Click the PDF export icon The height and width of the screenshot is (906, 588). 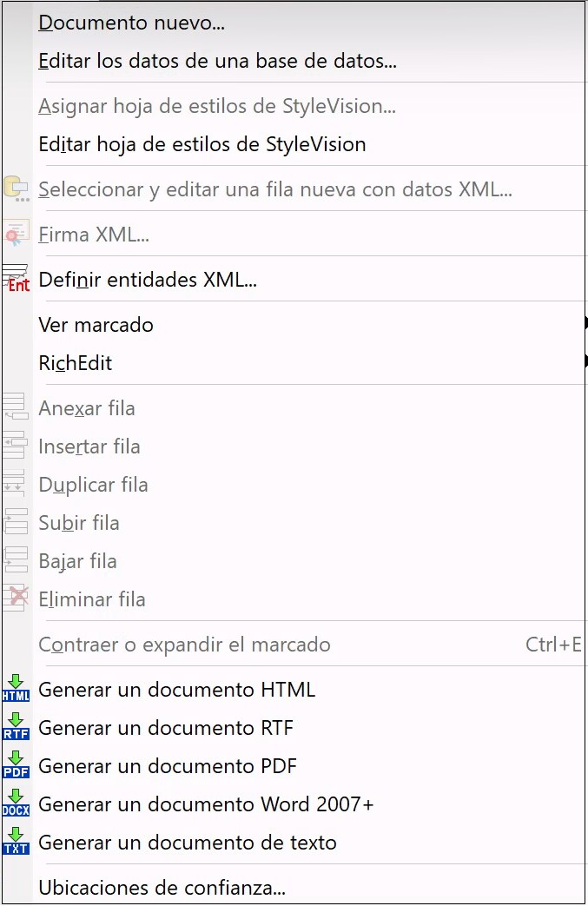[16, 766]
